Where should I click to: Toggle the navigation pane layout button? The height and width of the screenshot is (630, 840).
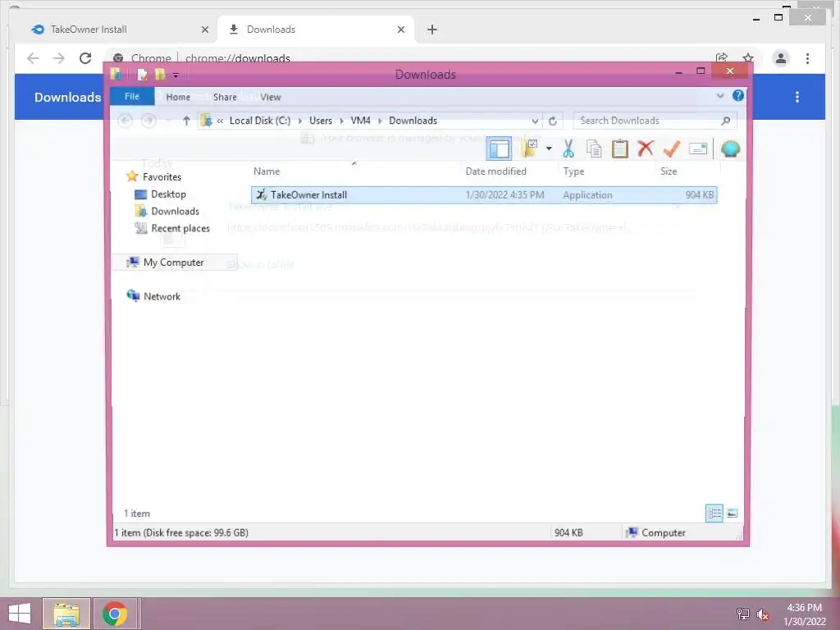(499, 149)
